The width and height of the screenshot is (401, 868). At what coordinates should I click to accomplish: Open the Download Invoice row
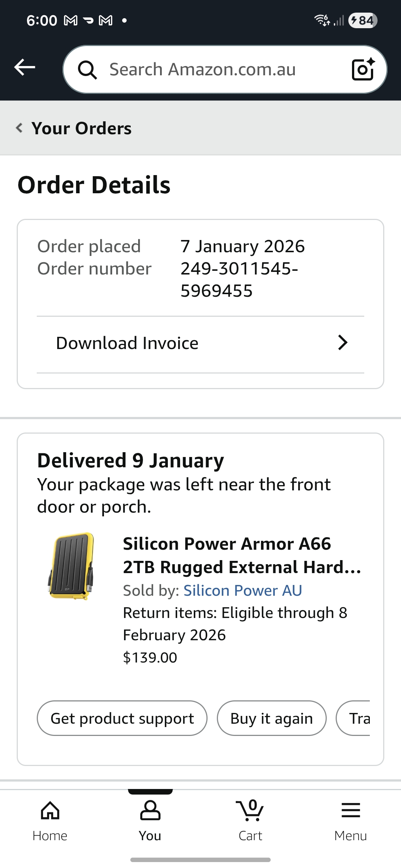click(x=200, y=343)
